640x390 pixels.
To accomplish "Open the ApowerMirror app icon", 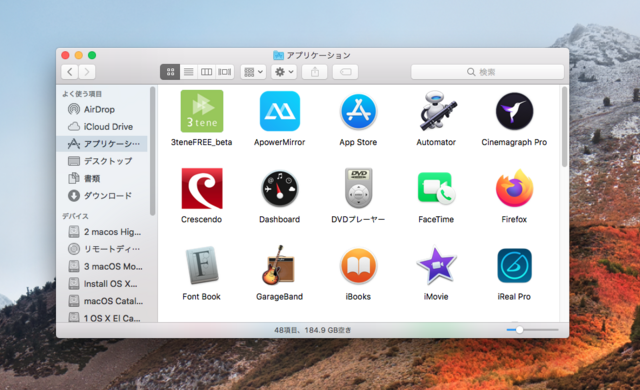I will (280, 111).
